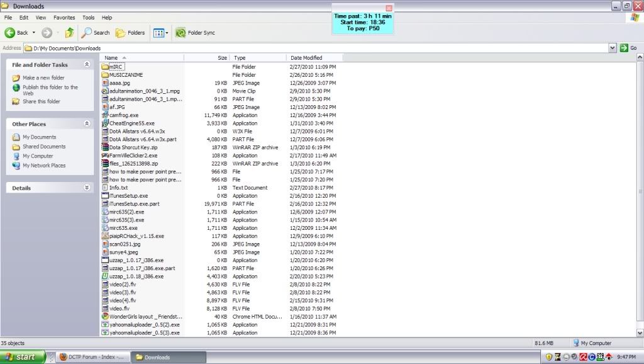Open the File menu
This screenshot has height=364, width=644.
(x=8, y=18)
